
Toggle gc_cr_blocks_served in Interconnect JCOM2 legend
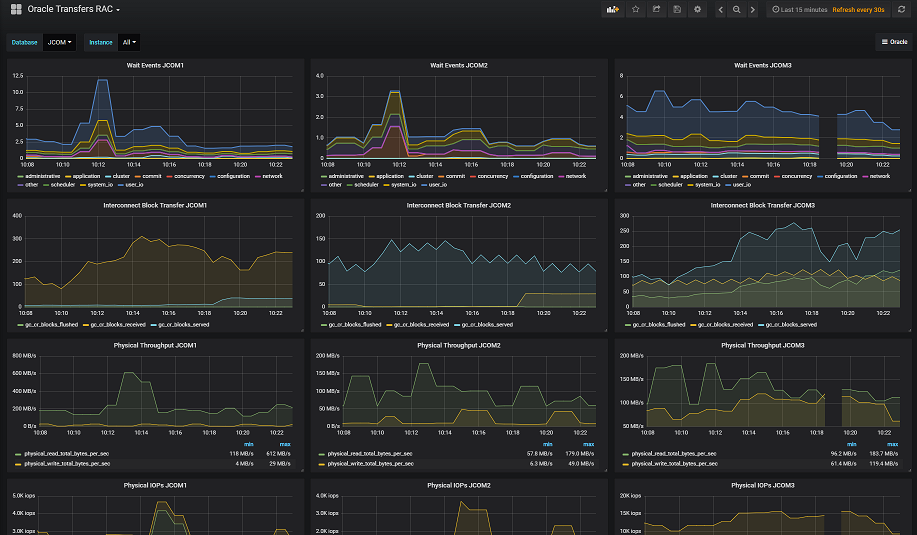(x=487, y=325)
